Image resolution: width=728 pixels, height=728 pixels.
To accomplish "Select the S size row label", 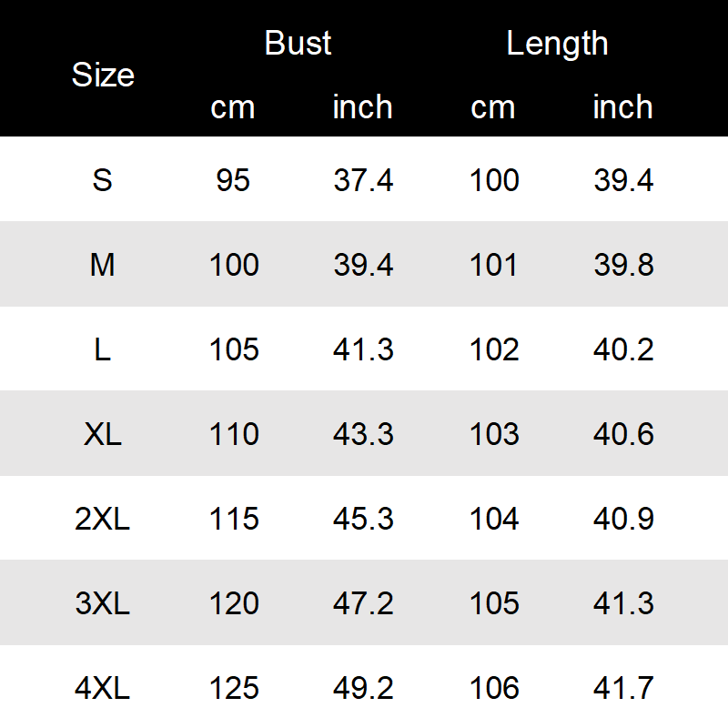I will [103, 180].
